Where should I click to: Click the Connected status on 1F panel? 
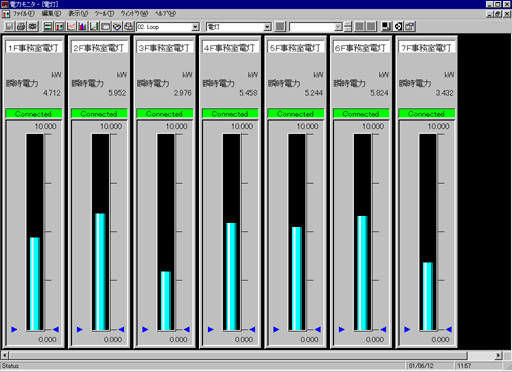(x=33, y=114)
